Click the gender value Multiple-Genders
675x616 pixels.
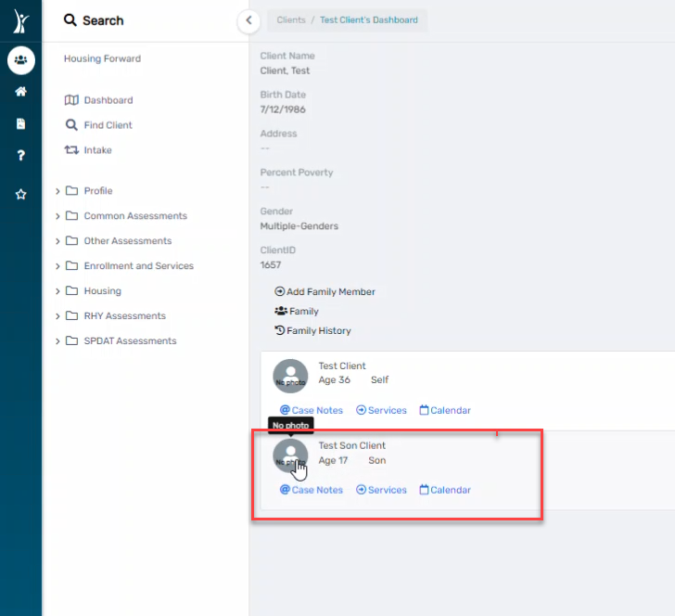(x=299, y=226)
